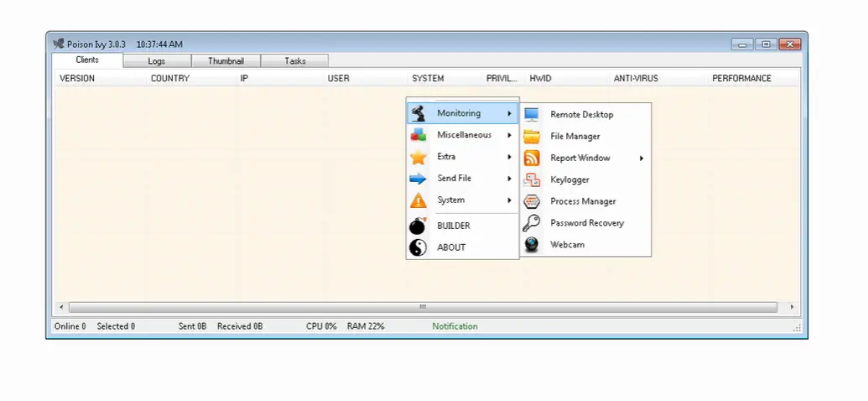Choose Miscellaneous from the context menu

click(x=462, y=134)
